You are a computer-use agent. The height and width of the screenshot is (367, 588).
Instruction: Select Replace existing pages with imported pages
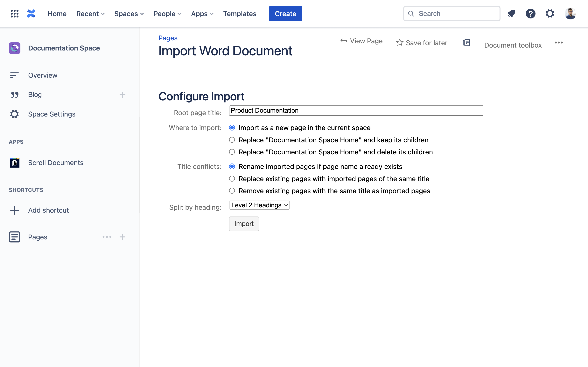pyautogui.click(x=232, y=179)
